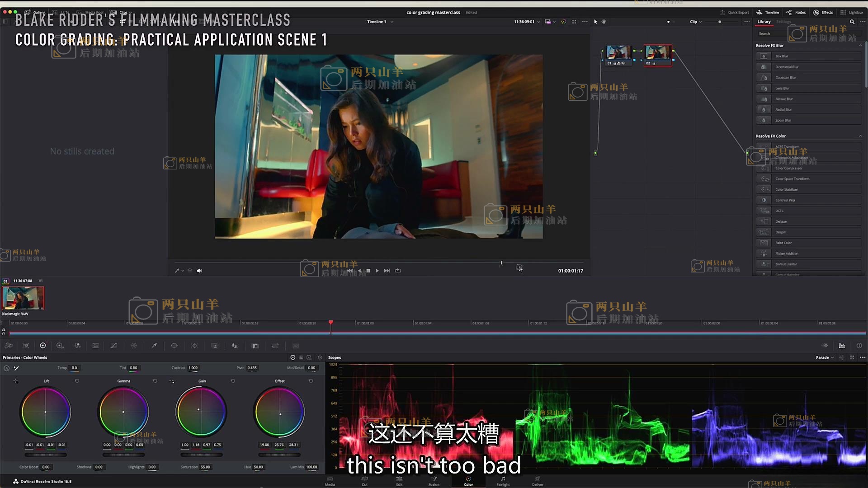Select the Gaussian Blur effect
Viewport: 868px width, 488px height.
[786, 78]
